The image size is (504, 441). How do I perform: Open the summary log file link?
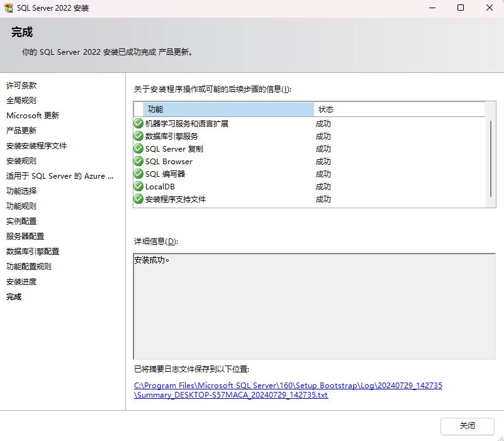coord(288,390)
